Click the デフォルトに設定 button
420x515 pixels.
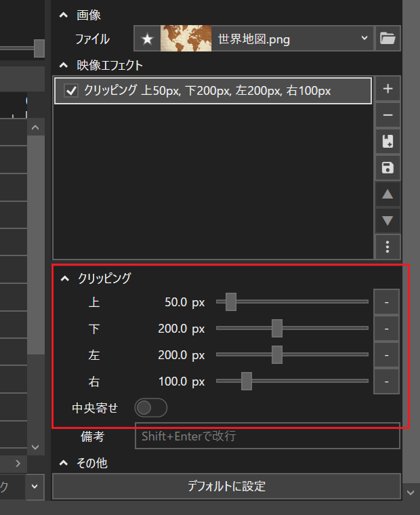coord(226,487)
